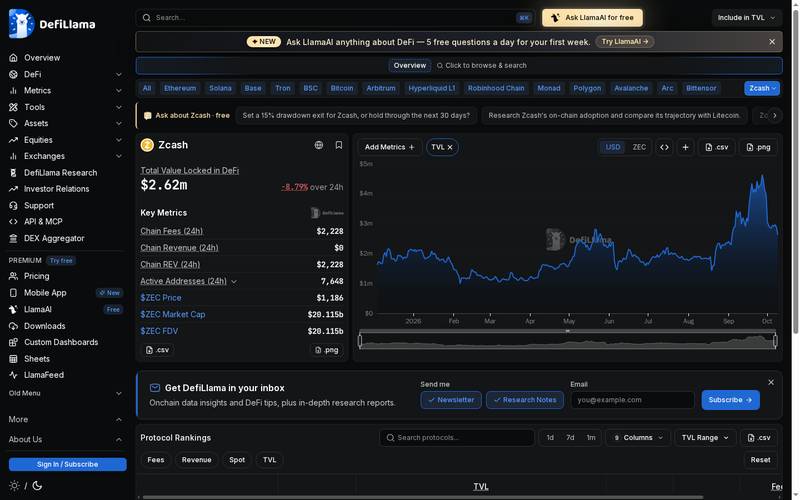Close the newsletter signup box

[x=771, y=382]
